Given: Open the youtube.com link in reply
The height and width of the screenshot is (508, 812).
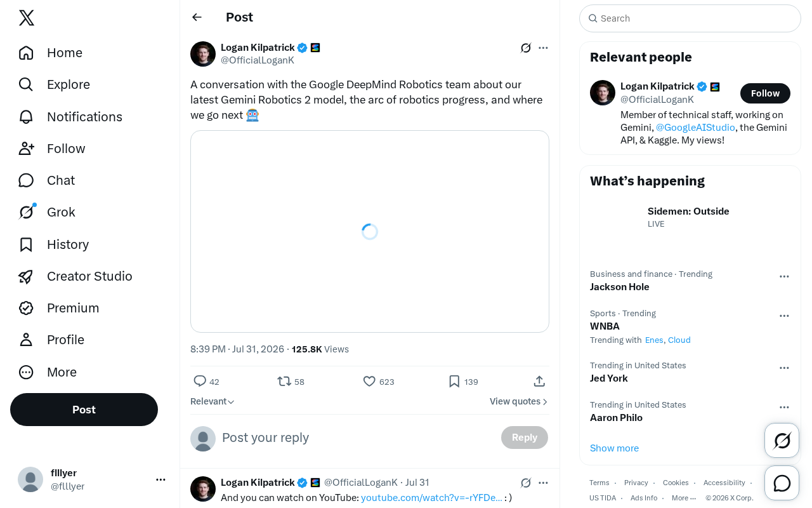Looking at the screenshot, I should coord(431,498).
